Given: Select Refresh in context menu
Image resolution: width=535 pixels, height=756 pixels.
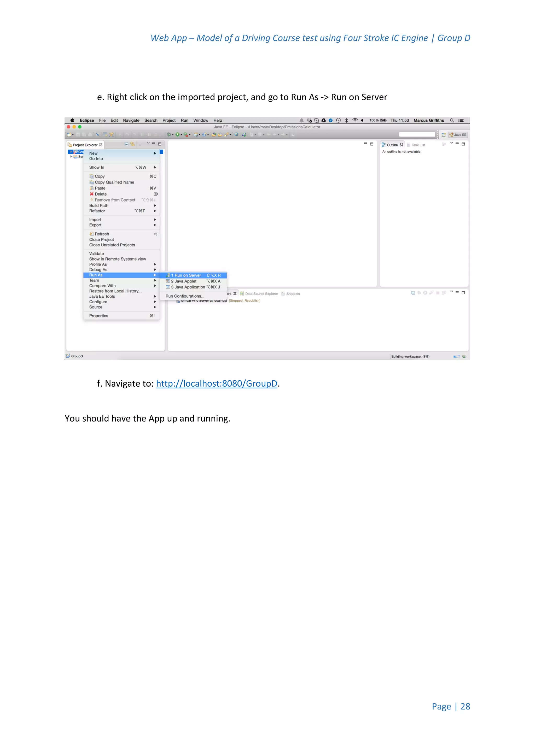Looking at the screenshot, I should pos(121,234).
